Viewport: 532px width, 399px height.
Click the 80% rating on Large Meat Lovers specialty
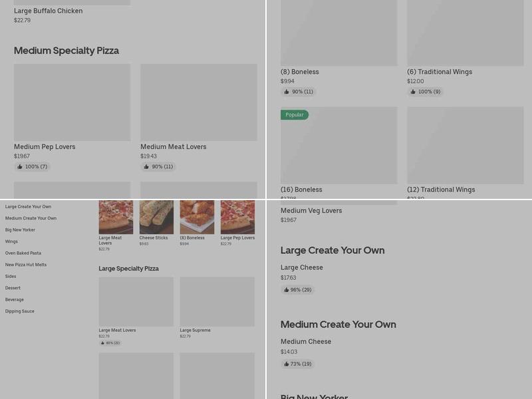[x=110, y=343]
